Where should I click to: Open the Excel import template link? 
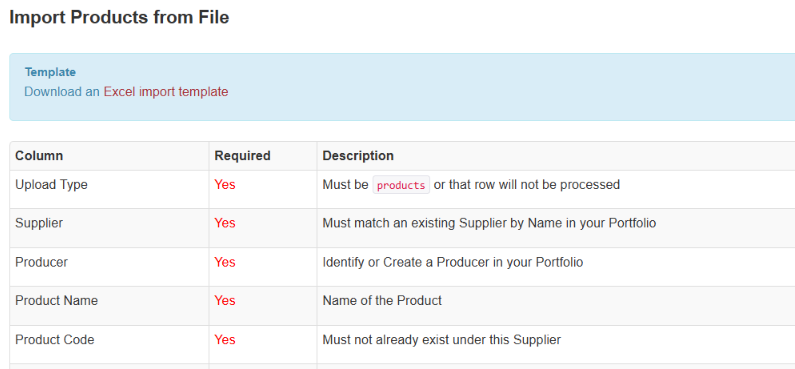(166, 92)
